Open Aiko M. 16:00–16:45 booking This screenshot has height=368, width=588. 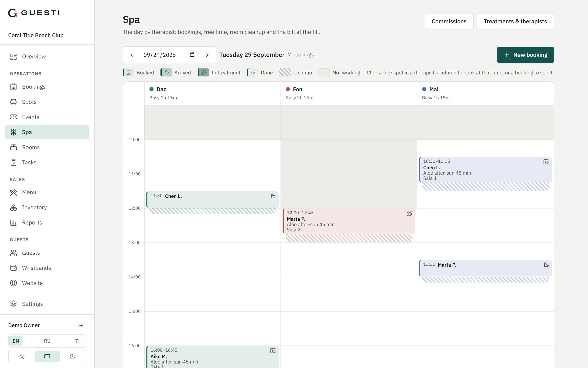[212, 357]
